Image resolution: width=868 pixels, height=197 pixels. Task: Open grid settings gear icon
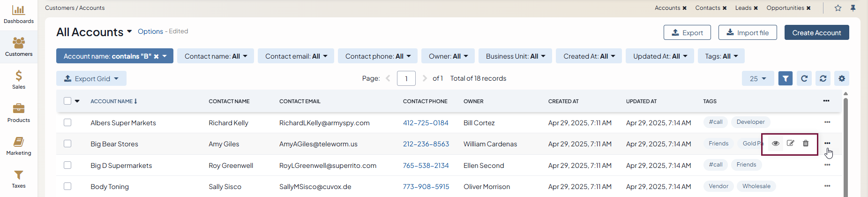pyautogui.click(x=842, y=79)
